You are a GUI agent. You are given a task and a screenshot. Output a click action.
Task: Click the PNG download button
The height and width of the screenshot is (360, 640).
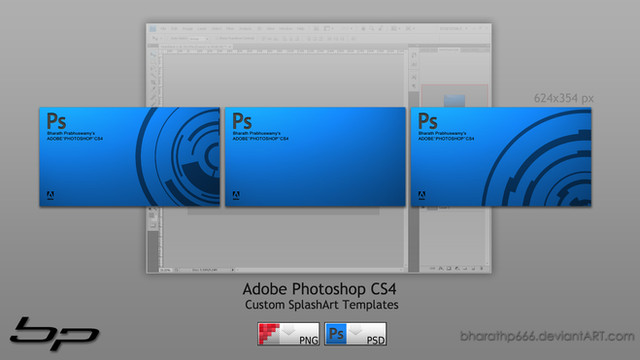(288, 334)
